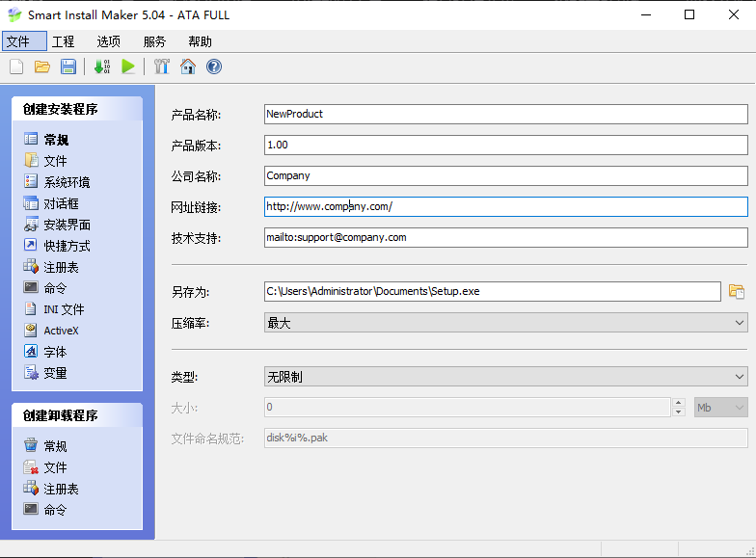Click the New project toolbar icon
756x558 pixels.
click(x=16, y=66)
